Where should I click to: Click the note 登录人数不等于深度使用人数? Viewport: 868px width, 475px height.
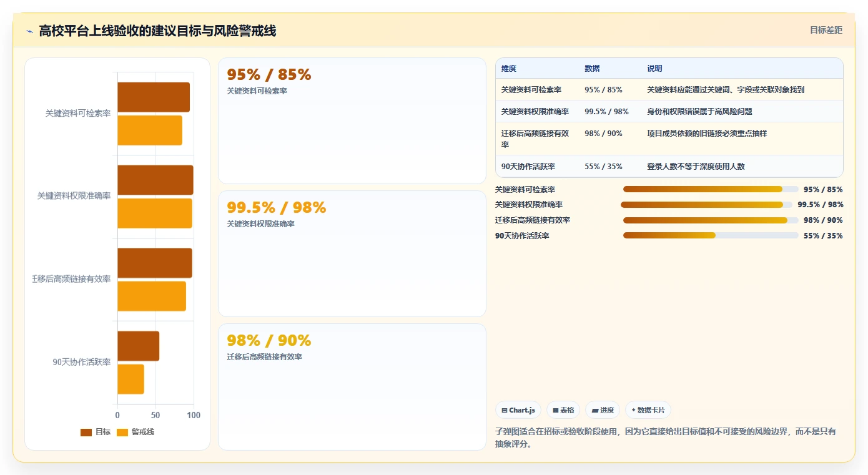tap(696, 167)
